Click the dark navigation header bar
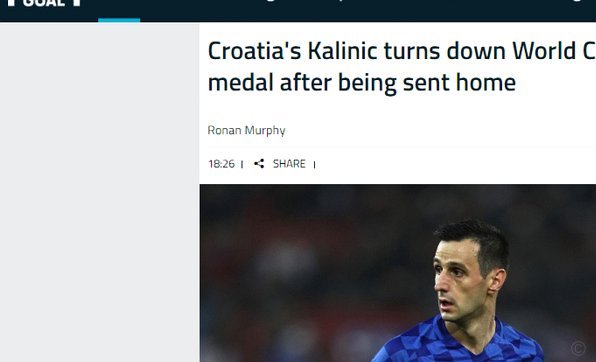 pos(298,11)
